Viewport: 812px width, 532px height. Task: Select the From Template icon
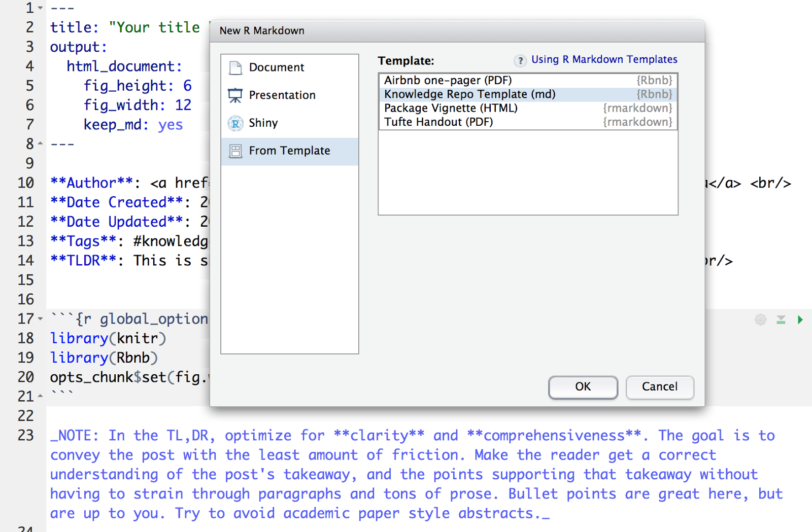pyautogui.click(x=235, y=151)
